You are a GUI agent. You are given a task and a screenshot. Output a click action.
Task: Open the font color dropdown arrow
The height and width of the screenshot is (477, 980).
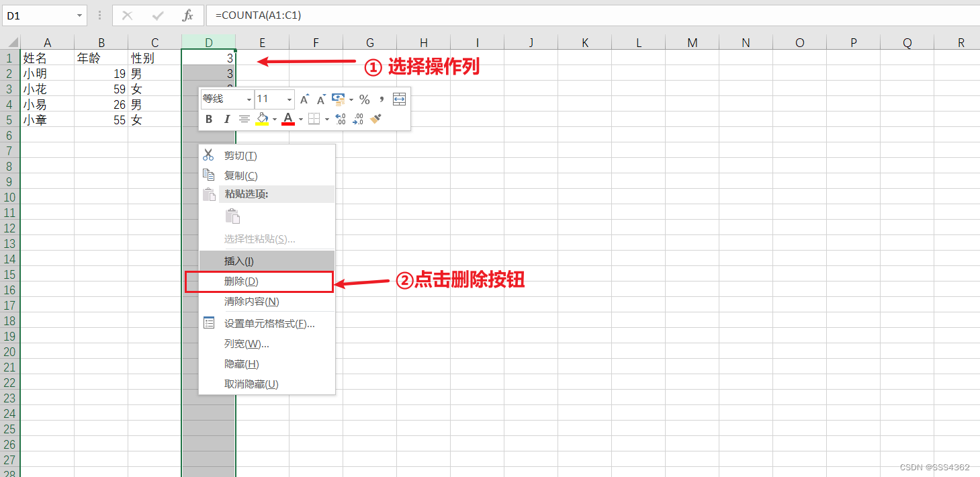301,119
